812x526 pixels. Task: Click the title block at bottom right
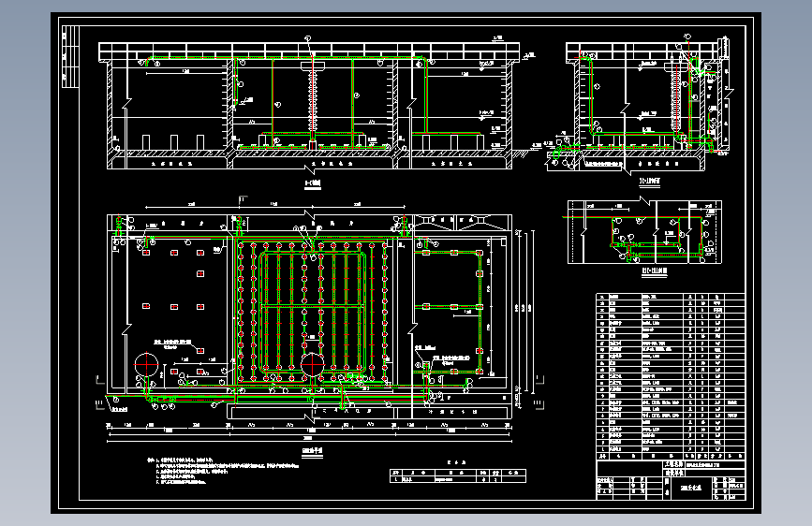point(671,481)
